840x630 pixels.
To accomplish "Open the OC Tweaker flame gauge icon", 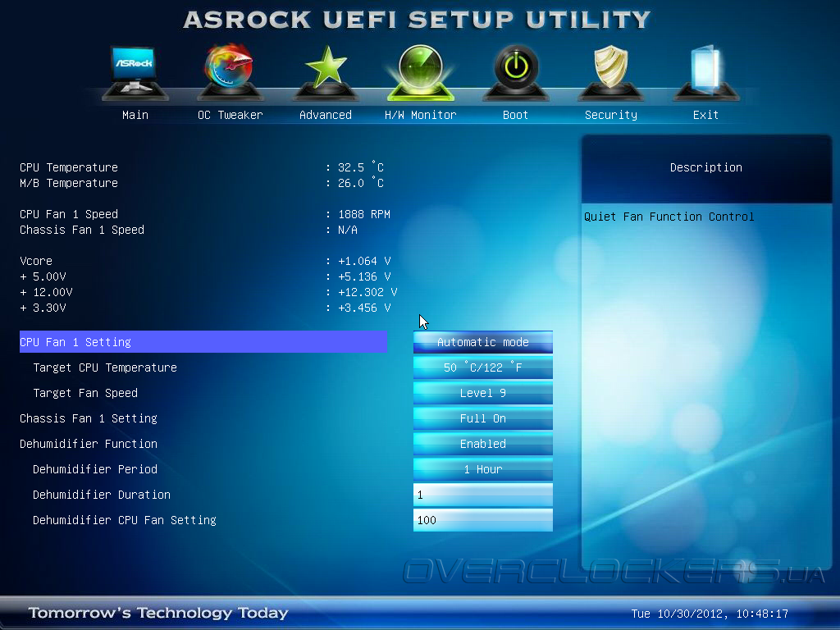I will (230, 73).
